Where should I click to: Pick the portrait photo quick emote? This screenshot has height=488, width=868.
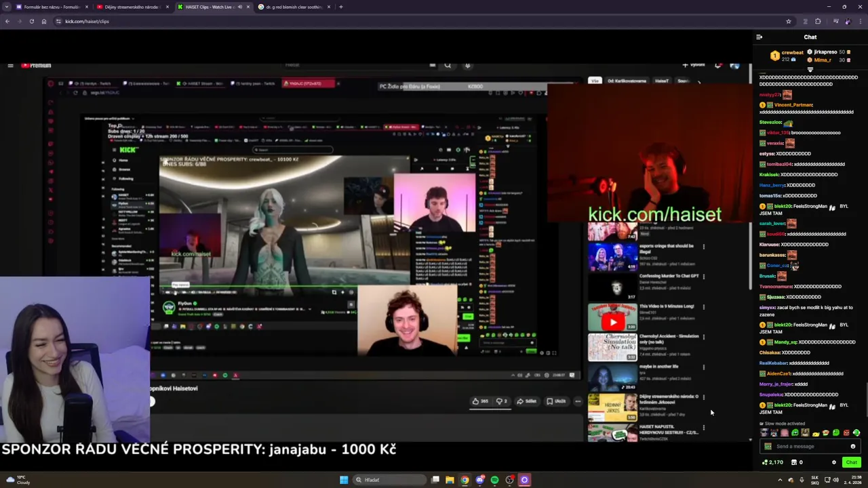pos(805,432)
